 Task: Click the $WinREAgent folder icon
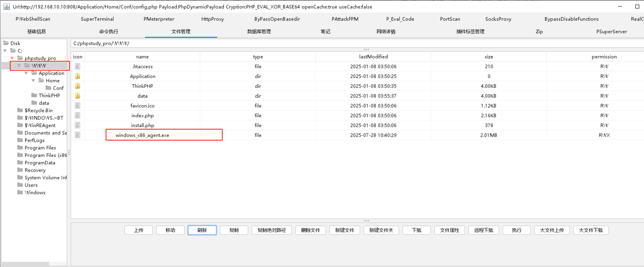point(20,125)
